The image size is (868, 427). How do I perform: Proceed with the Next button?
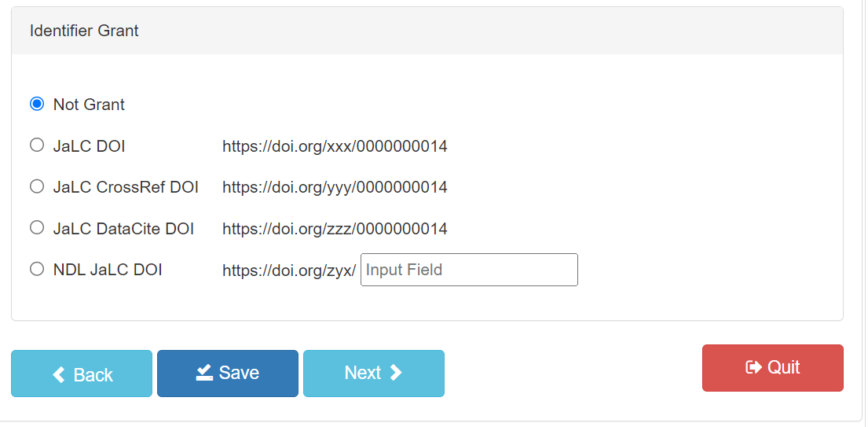[373, 373]
